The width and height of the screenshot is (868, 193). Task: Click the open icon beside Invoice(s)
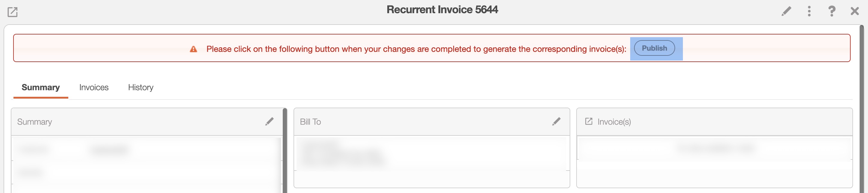589,121
